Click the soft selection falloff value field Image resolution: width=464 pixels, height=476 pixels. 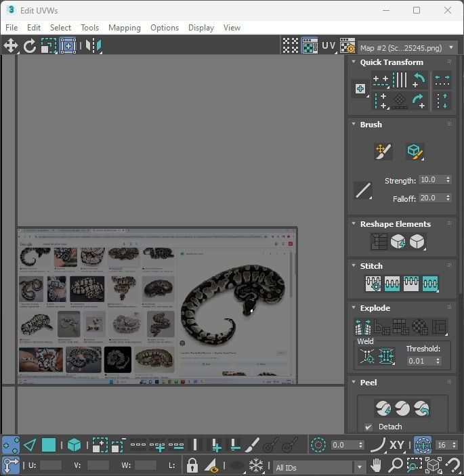click(x=343, y=445)
